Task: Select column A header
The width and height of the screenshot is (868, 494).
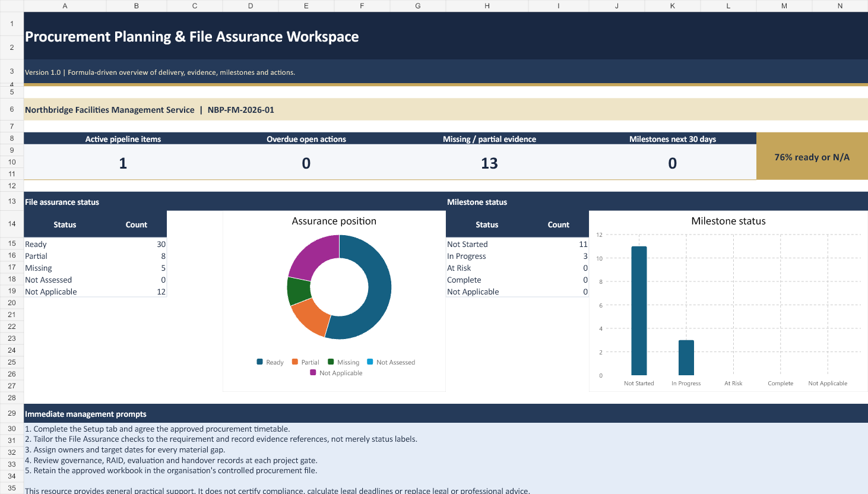Action: point(65,6)
